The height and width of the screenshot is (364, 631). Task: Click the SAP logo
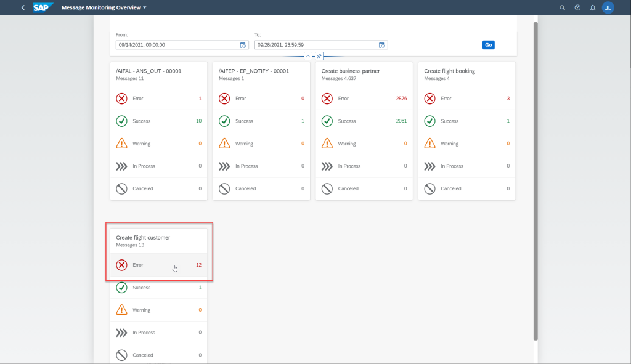click(x=43, y=7)
